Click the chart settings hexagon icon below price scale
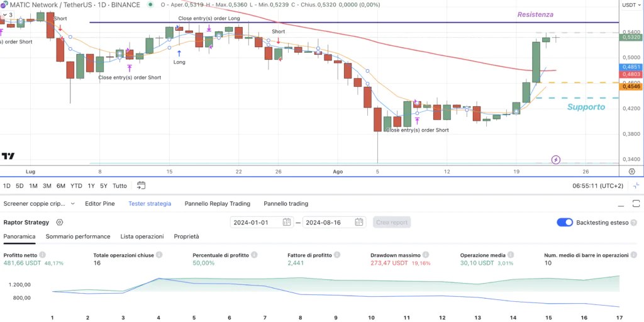Viewport: 644px width, 322px height. click(631, 171)
